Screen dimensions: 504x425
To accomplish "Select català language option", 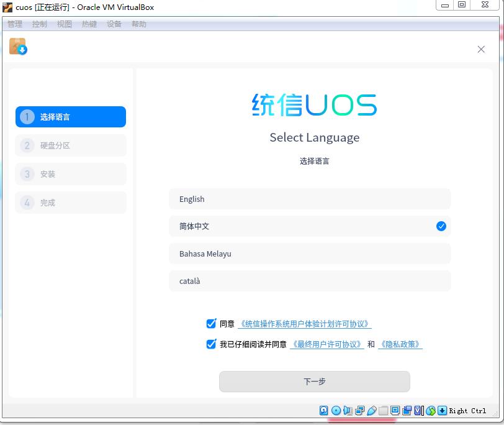I will click(x=310, y=281).
